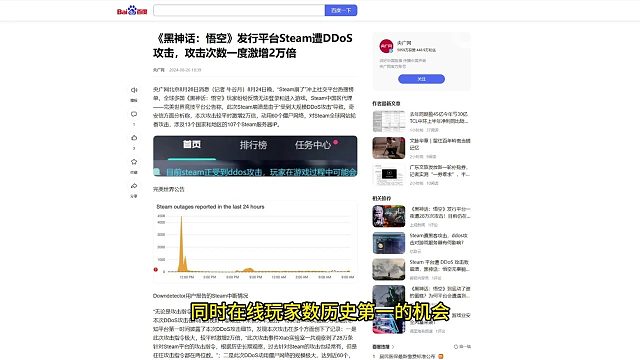Image resolution: width=640 pixels, height=360 pixels.
Task: Click the article headline 《黑神话：悟空》发行平台Steam遭DDoS
Action: (x=253, y=45)
